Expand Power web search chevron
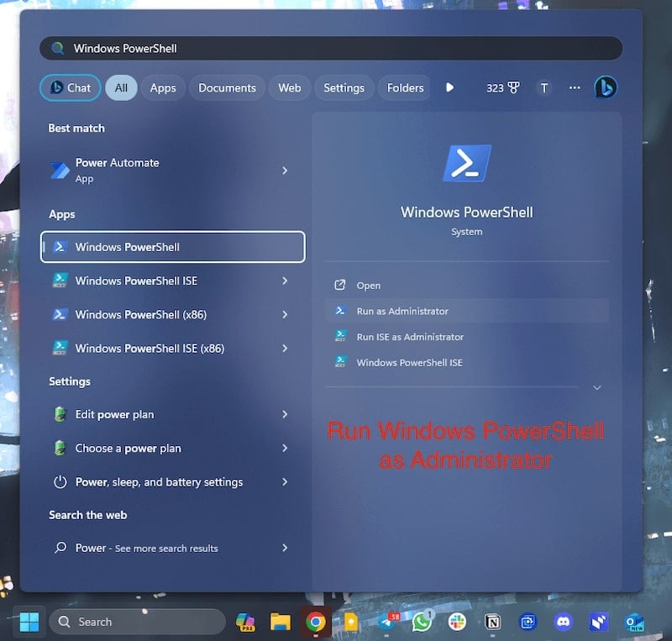The image size is (672, 641). [285, 548]
